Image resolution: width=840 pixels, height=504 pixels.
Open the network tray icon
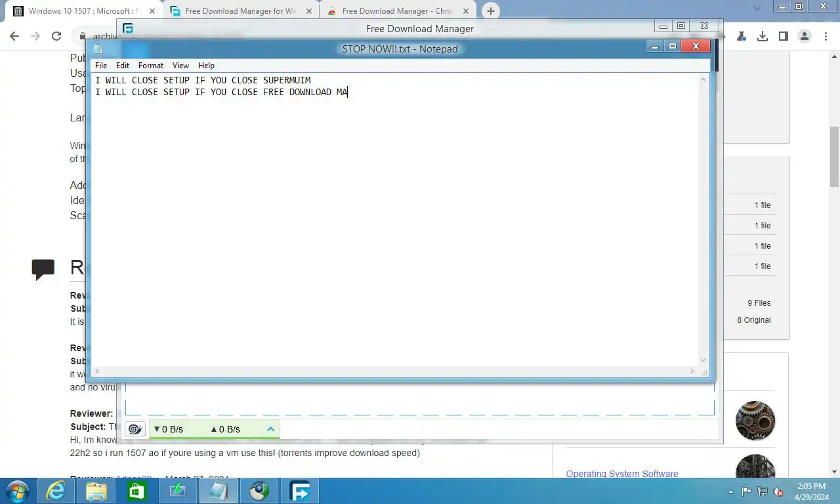click(x=763, y=491)
